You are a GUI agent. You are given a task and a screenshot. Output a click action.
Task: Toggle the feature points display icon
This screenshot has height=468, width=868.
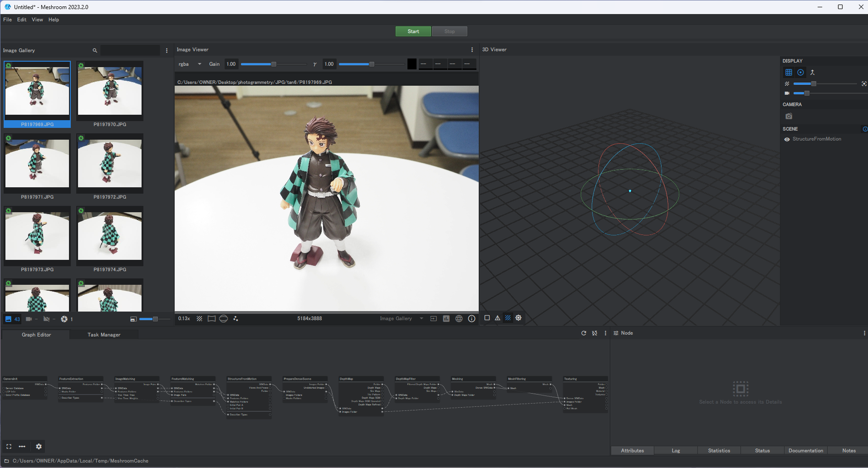coord(236,319)
